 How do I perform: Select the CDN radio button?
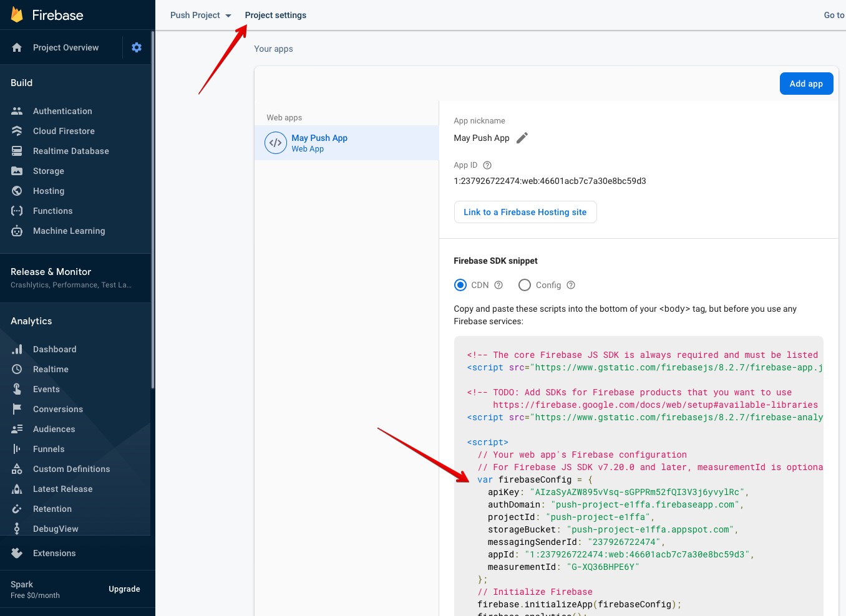pyautogui.click(x=460, y=285)
